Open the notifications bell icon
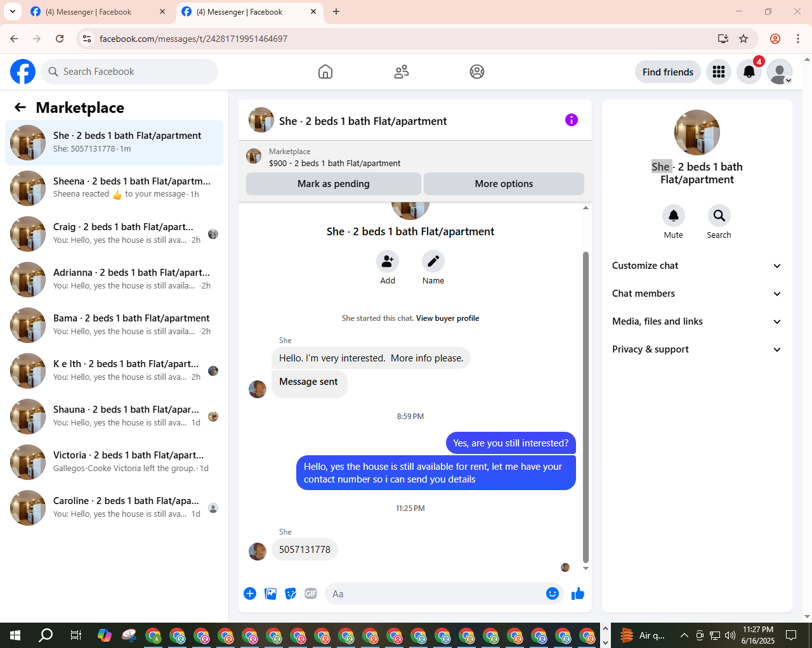This screenshot has width=812, height=648. click(x=749, y=72)
